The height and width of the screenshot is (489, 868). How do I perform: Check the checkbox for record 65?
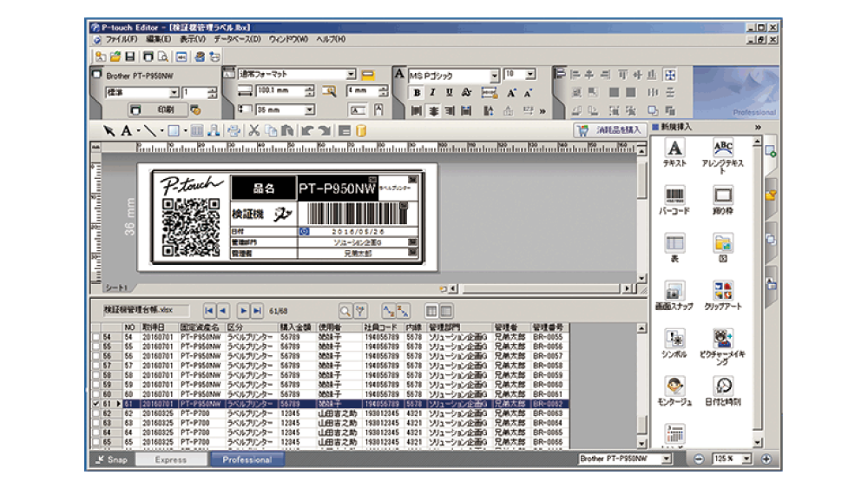pyautogui.click(x=96, y=442)
